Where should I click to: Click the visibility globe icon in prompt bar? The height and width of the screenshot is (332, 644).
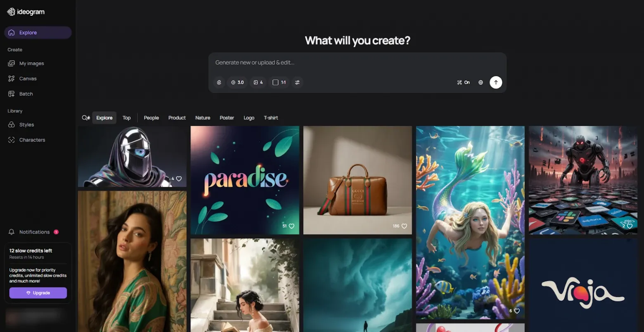click(x=481, y=82)
